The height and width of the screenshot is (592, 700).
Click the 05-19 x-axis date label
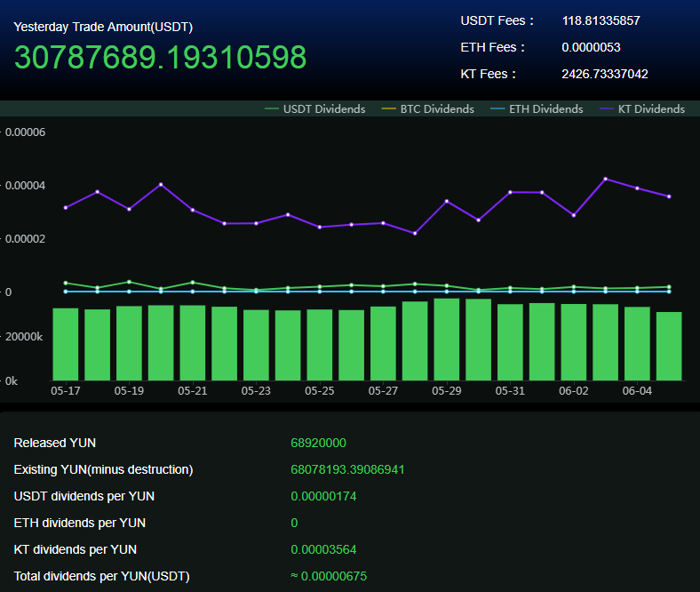129,391
